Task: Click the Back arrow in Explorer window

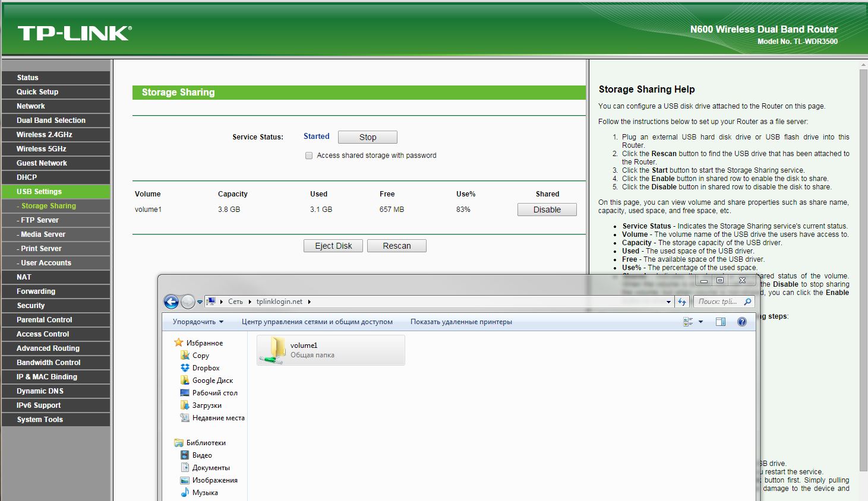Action: pos(171,302)
